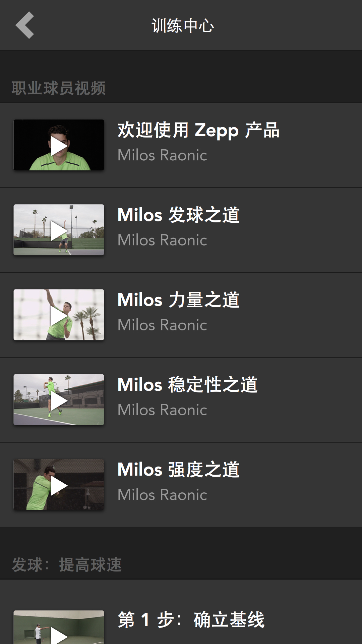Play the Milos 力量之道 video thumbnail
362x644 pixels.
[59, 315]
